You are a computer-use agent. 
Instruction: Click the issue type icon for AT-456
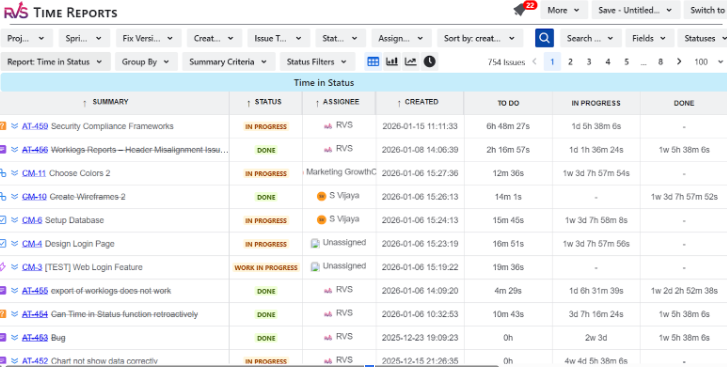pyautogui.click(x=3, y=150)
